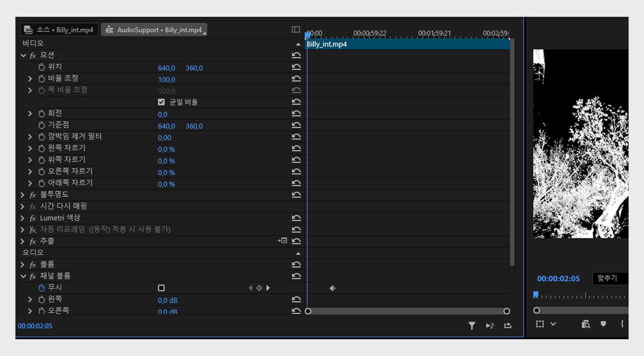Reset the Lumetri 색상 effect
The height and width of the screenshot is (356, 644).
(x=296, y=218)
